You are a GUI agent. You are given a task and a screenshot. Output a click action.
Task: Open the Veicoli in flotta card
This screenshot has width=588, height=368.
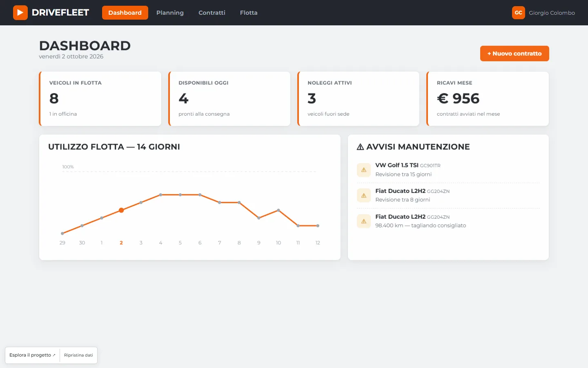pos(100,99)
